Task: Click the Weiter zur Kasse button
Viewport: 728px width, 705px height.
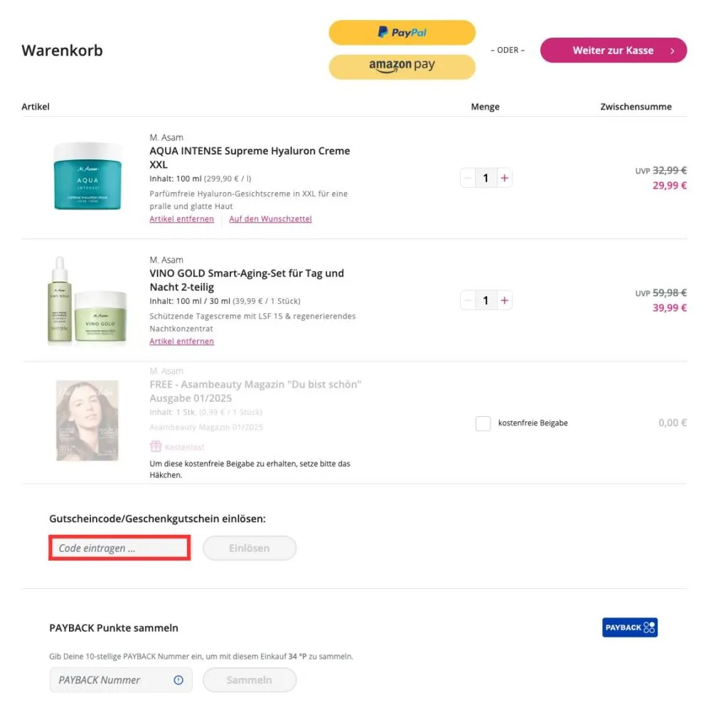Action: pyautogui.click(x=613, y=50)
